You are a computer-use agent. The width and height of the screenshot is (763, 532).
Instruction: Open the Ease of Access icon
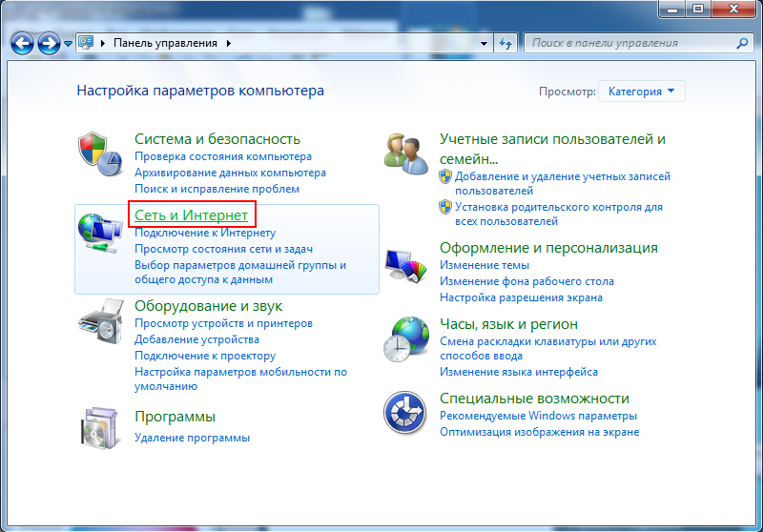point(406,413)
